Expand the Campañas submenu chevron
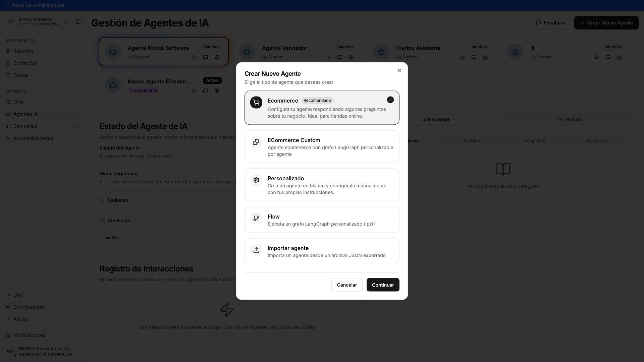 click(x=77, y=126)
